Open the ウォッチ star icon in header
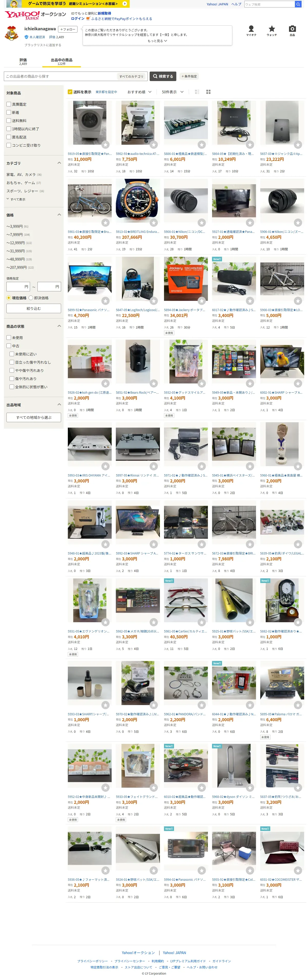The width and height of the screenshot is (308, 980). (x=272, y=31)
